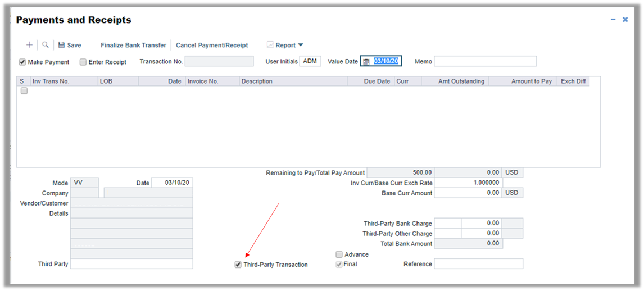Viewport: 644px width, 291px height.
Task: Toggle the Third-Party Transaction checkbox
Action: pos(238,265)
